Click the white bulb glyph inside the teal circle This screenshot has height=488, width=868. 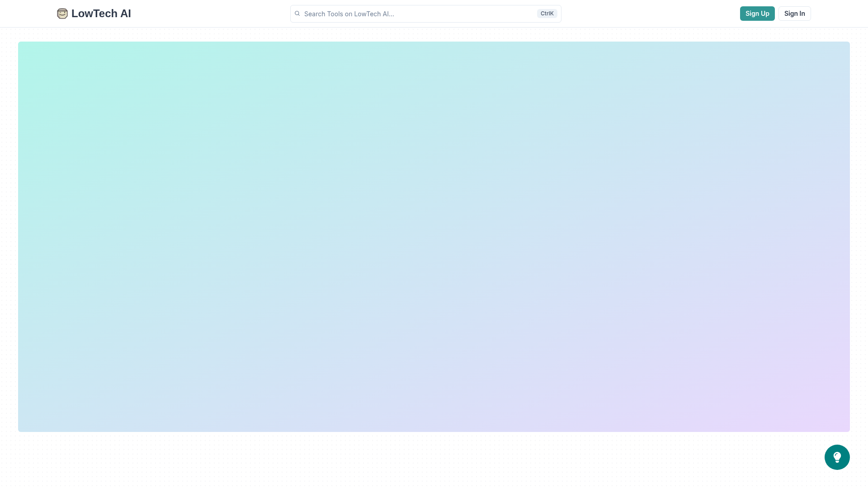click(837, 457)
